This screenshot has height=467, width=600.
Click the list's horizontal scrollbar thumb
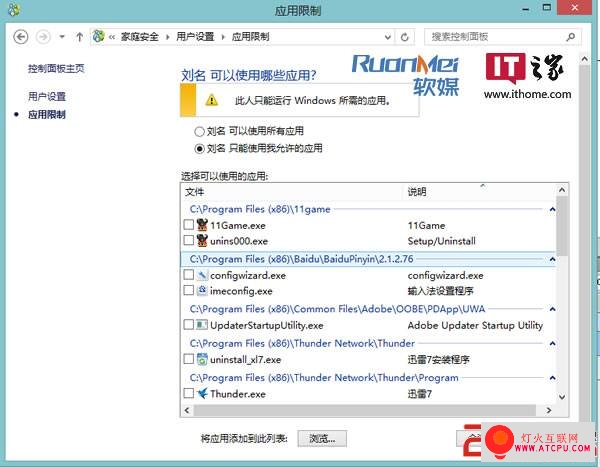coord(365,410)
